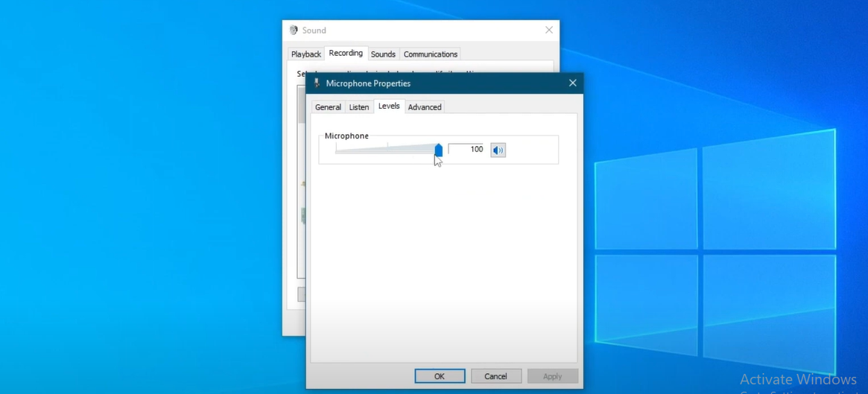Click the Apply button
The image size is (868, 394).
(x=552, y=376)
